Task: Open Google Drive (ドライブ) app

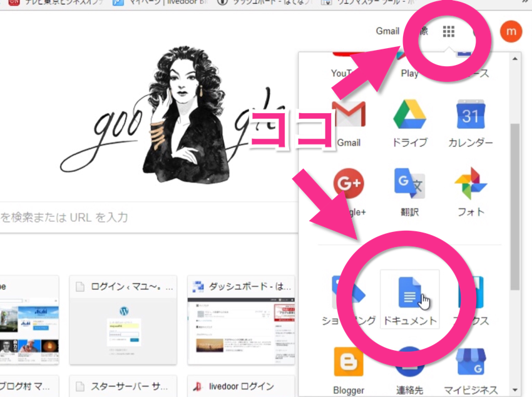Action: [409, 124]
